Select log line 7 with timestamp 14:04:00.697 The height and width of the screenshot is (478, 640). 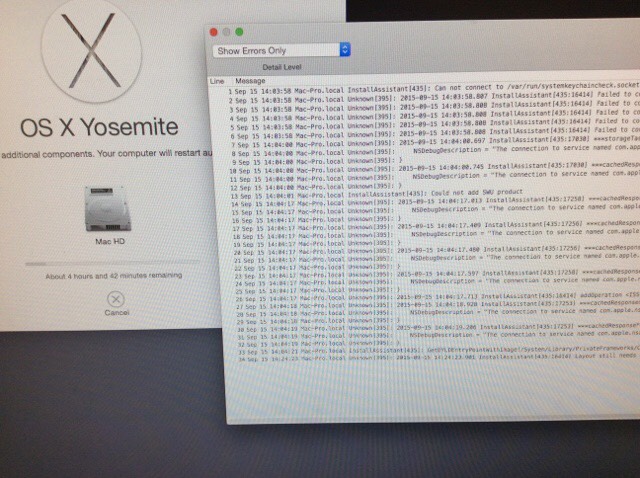click(433, 142)
